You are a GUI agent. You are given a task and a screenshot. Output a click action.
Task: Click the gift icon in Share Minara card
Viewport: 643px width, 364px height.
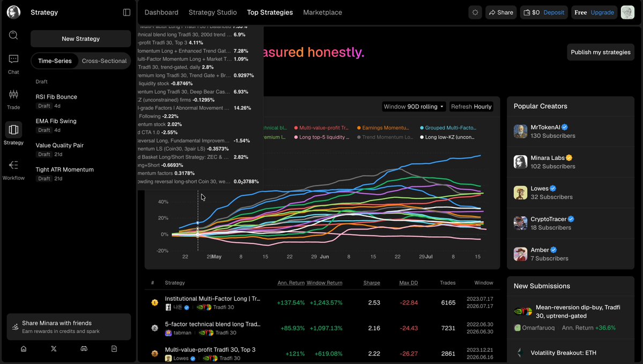coord(15,327)
